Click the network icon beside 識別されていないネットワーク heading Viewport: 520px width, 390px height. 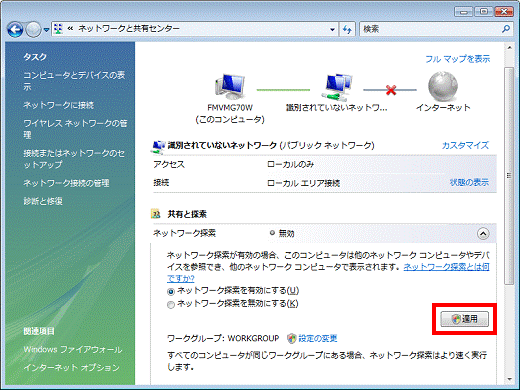point(158,147)
